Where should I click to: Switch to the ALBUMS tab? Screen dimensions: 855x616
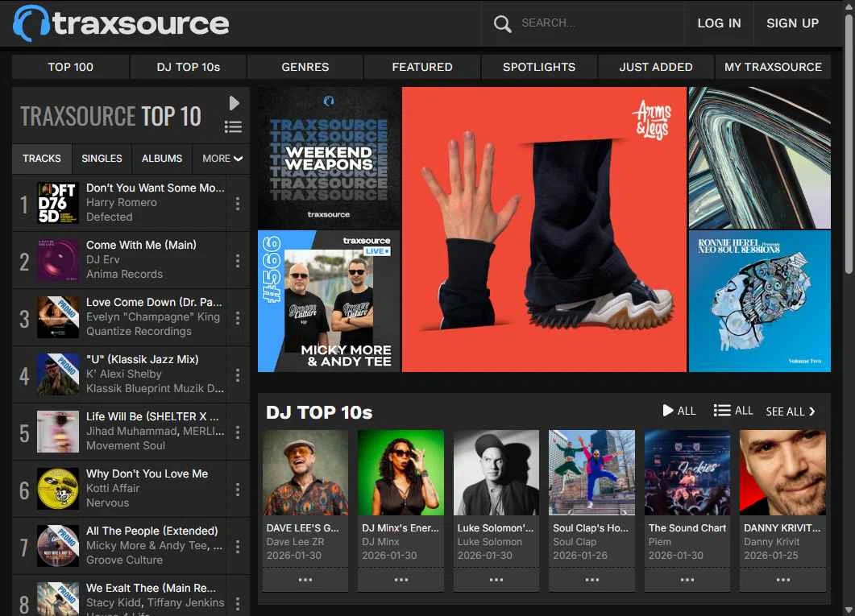point(162,159)
